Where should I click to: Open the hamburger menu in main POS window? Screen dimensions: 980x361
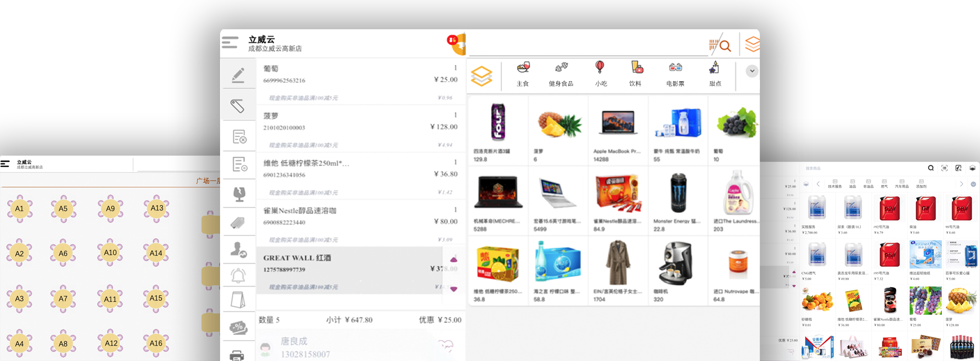[x=230, y=43]
